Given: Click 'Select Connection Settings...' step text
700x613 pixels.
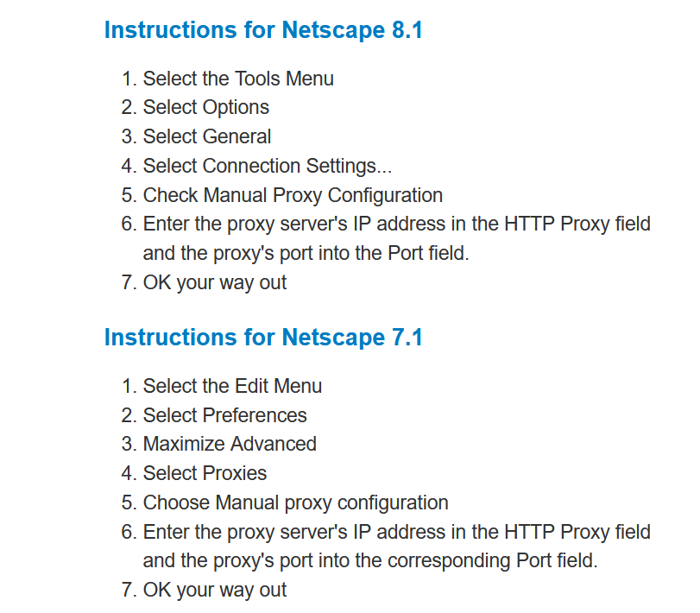Looking at the screenshot, I should [267, 166].
